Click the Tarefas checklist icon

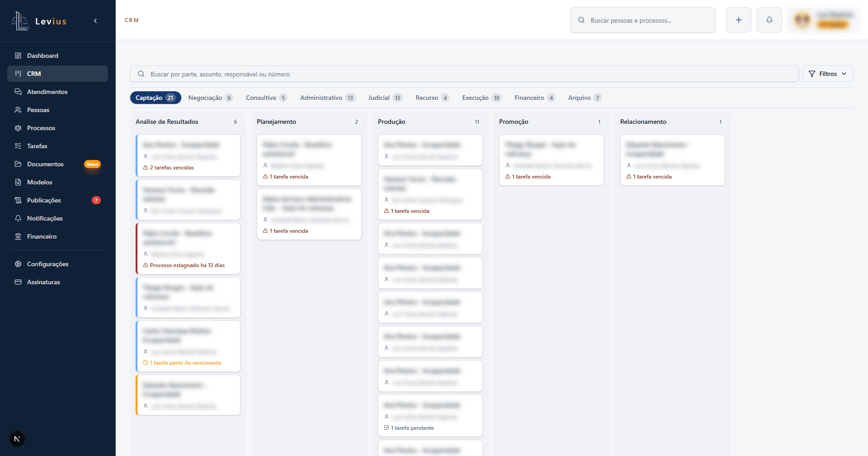tap(18, 146)
